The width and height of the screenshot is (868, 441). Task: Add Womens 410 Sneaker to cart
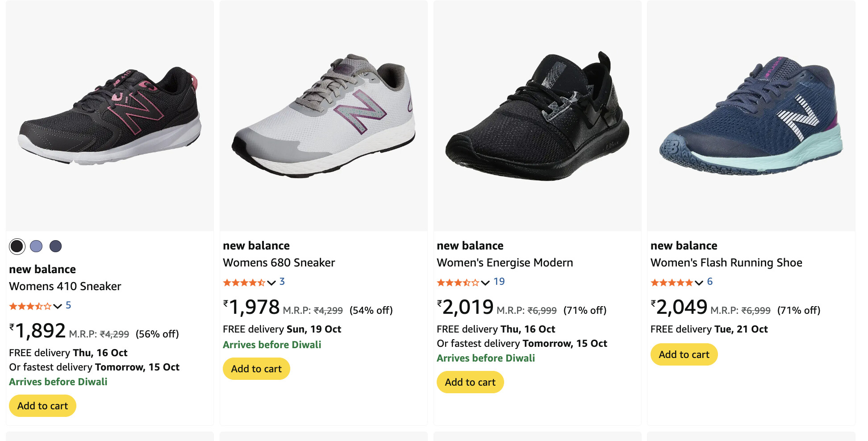(42, 406)
